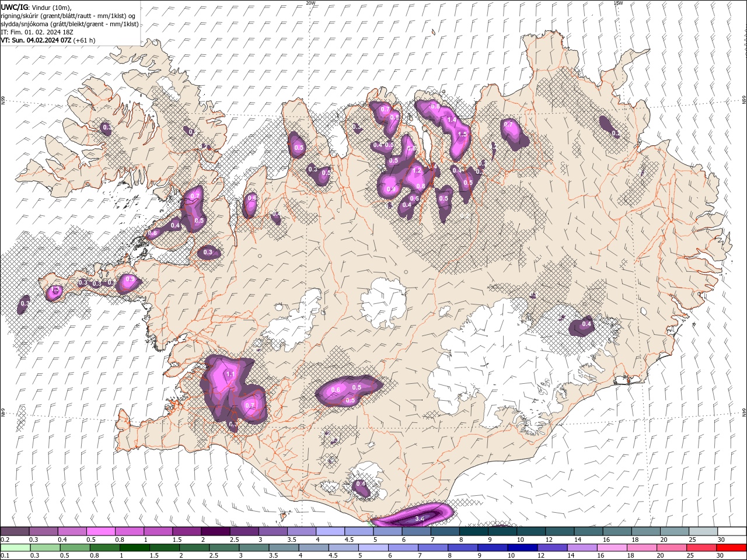
Task: Click the 15W longitude label
Action: 619,2
